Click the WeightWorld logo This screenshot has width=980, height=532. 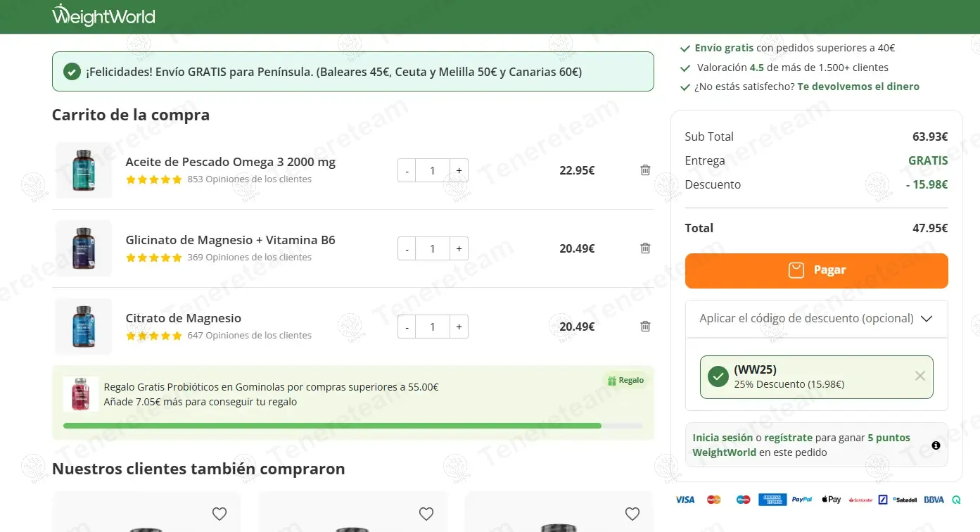coord(103,15)
